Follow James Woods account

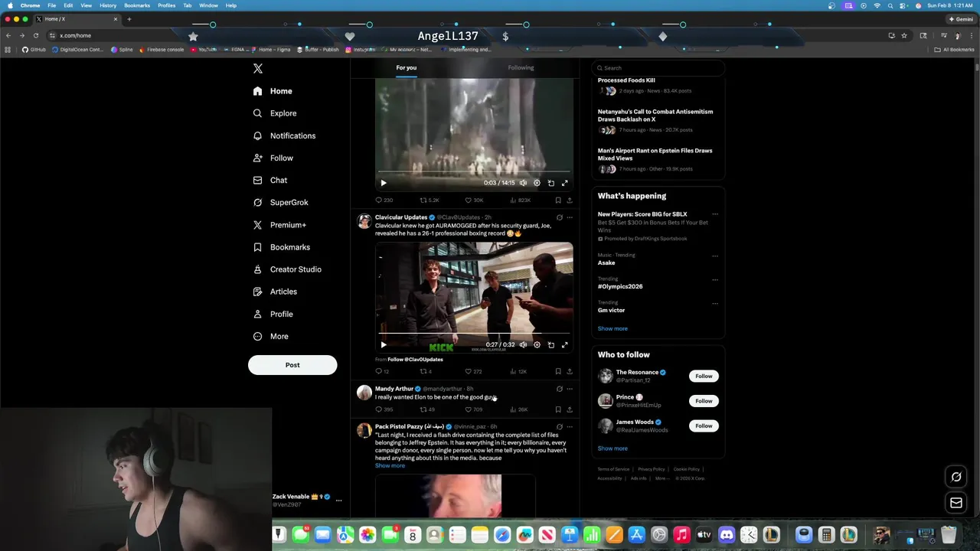click(x=704, y=425)
